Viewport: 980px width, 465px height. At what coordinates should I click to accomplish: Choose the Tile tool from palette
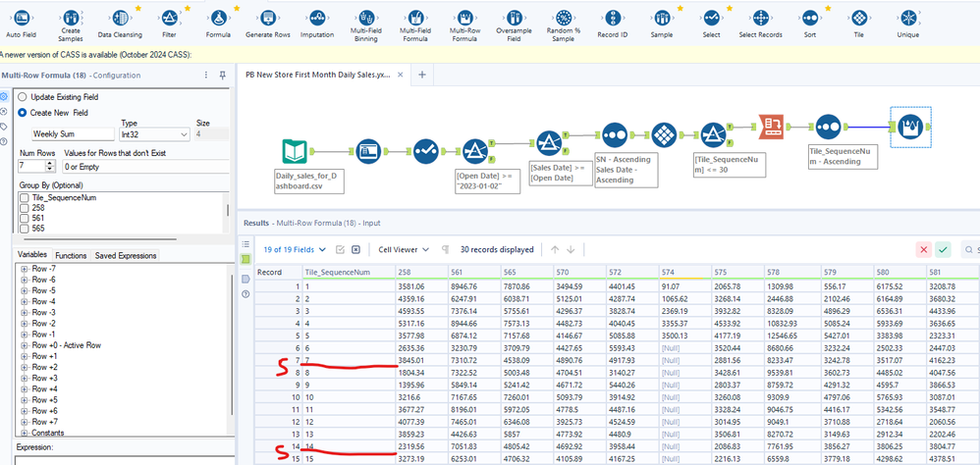pyautogui.click(x=859, y=18)
